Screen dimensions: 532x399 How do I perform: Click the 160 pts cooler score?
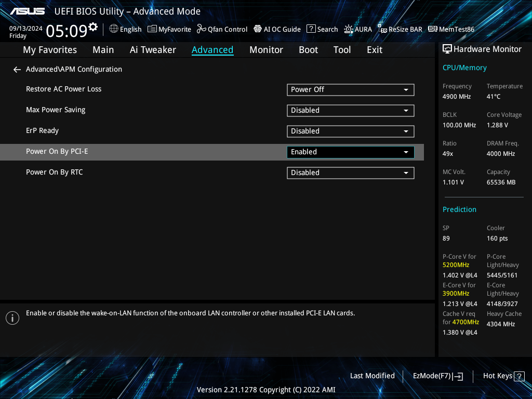497,238
